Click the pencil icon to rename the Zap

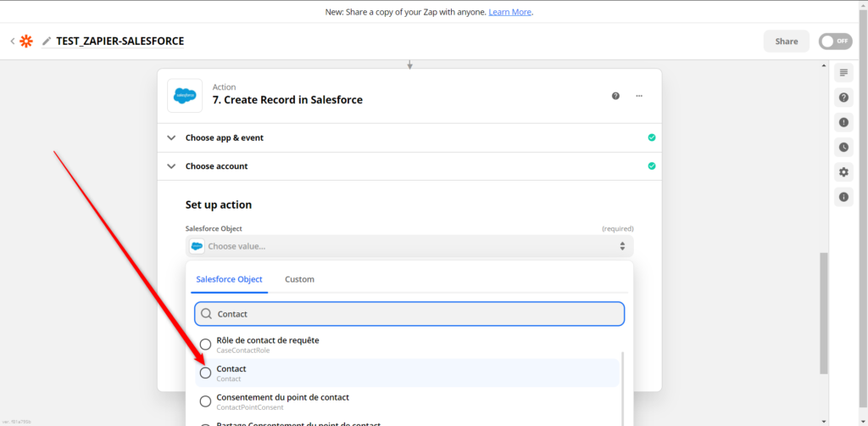(47, 41)
